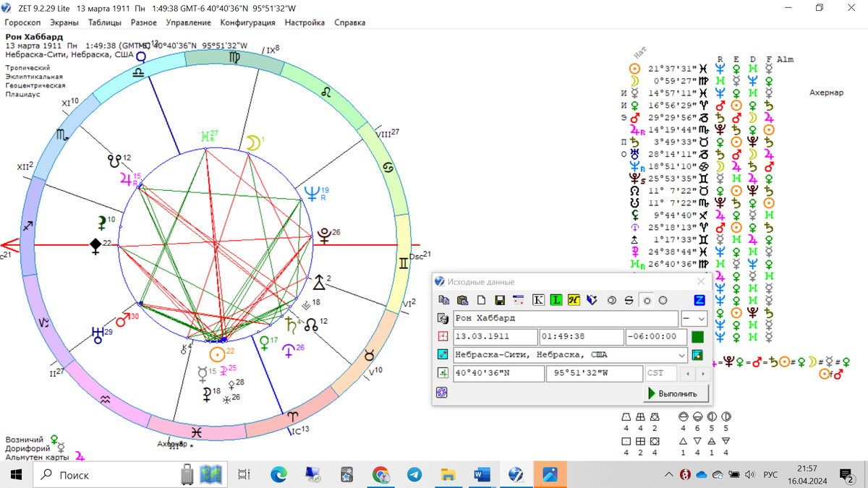The height and width of the screenshot is (488, 868).
Task: Click the paste clipboard icon in the data dialog
Action: pos(462,300)
